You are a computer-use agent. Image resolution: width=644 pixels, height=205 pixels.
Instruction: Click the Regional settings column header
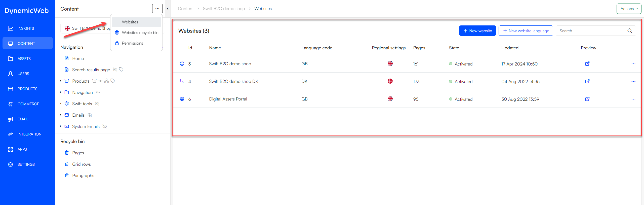(x=389, y=48)
